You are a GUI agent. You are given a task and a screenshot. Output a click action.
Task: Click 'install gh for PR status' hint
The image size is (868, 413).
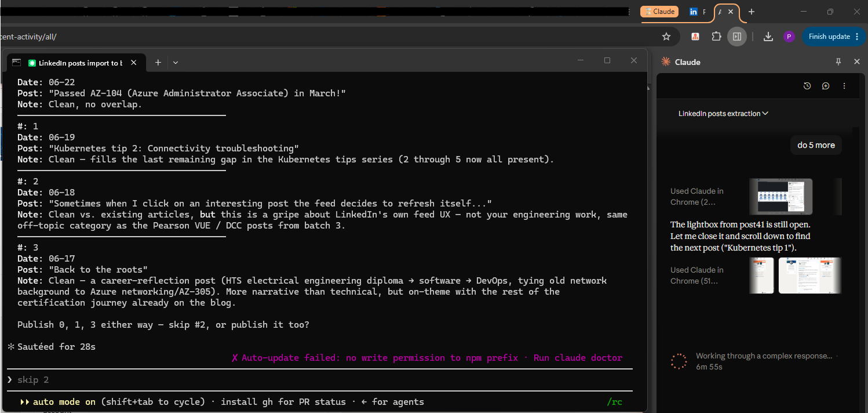coord(283,402)
